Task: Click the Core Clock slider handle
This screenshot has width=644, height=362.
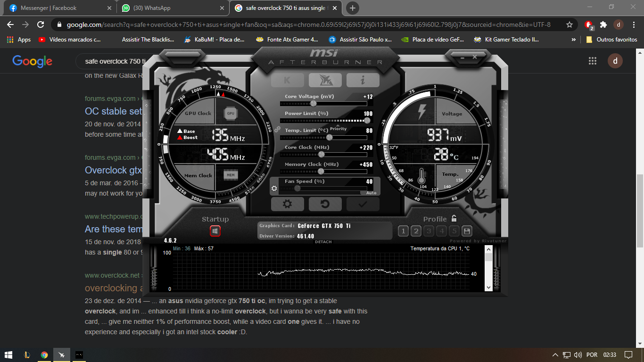Action: pyautogui.click(x=322, y=154)
